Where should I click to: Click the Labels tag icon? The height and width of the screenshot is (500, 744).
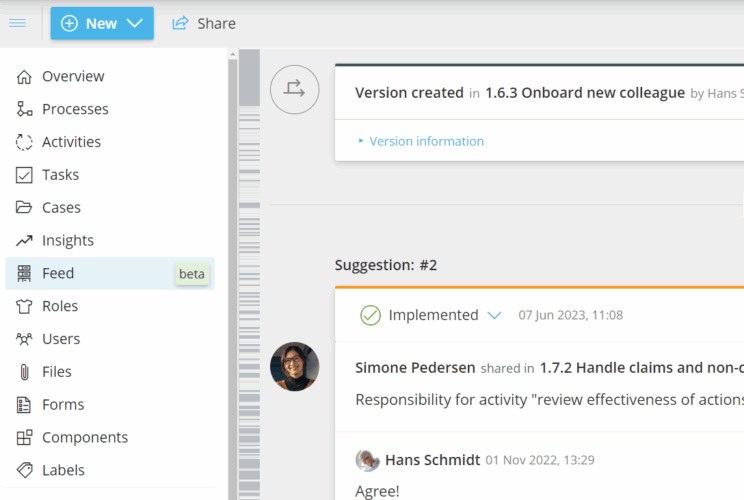point(24,470)
